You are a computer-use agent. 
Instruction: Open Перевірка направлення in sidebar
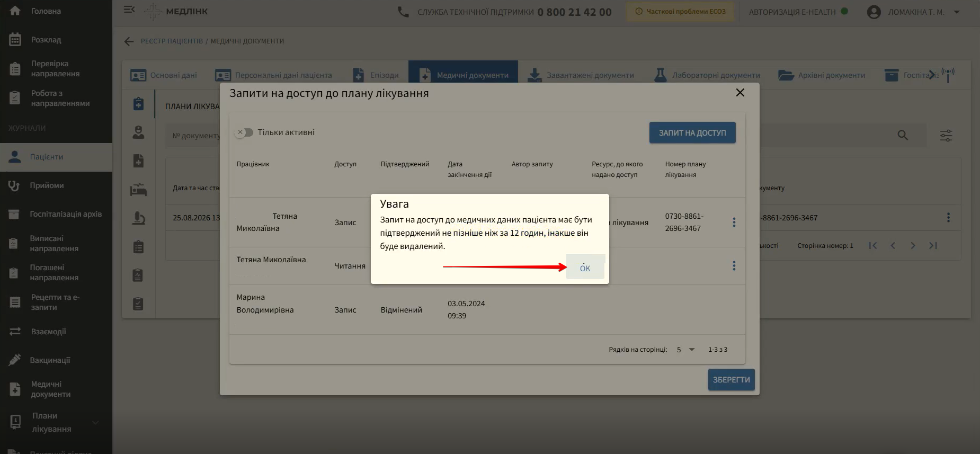pyautogui.click(x=56, y=68)
